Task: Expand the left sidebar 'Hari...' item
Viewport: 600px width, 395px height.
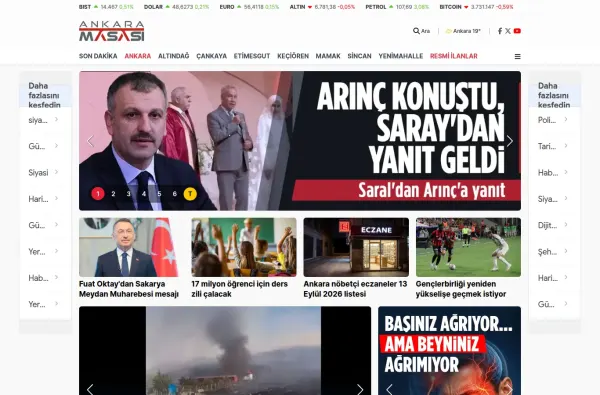Action: (45, 199)
